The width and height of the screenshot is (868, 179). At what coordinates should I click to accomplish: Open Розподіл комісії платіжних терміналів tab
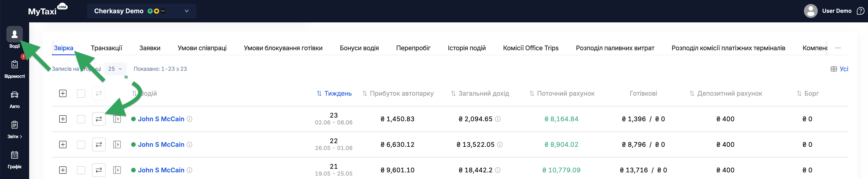(x=728, y=48)
